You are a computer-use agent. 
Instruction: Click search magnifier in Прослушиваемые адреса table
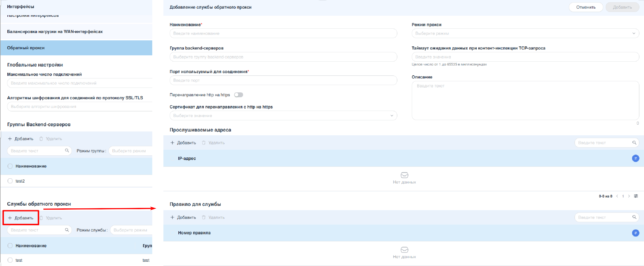[634, 143]
